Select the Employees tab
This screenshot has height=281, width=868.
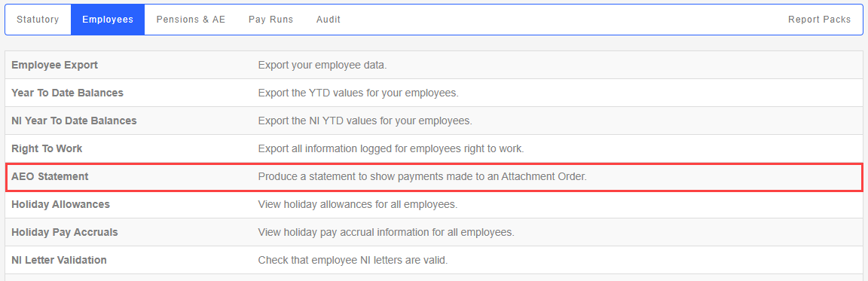coord(108,20)
